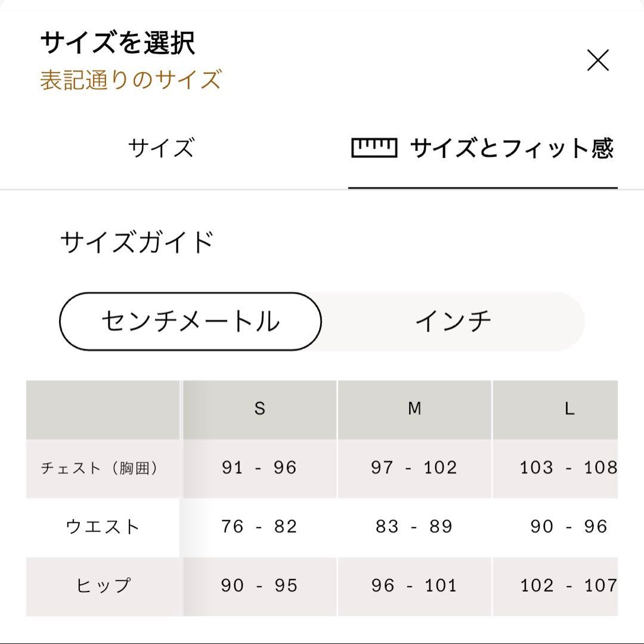Click S chest value 91 - 96

coord(259,468)
